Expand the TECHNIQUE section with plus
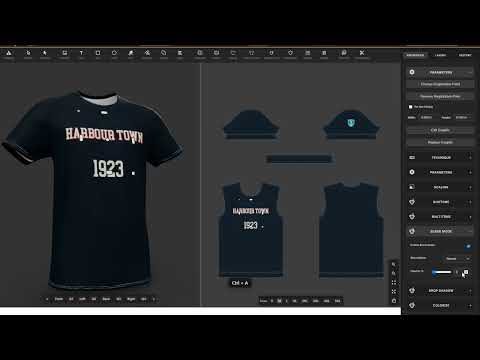The image size is (480, 360). pyautogui.click(x=470, y=158)
